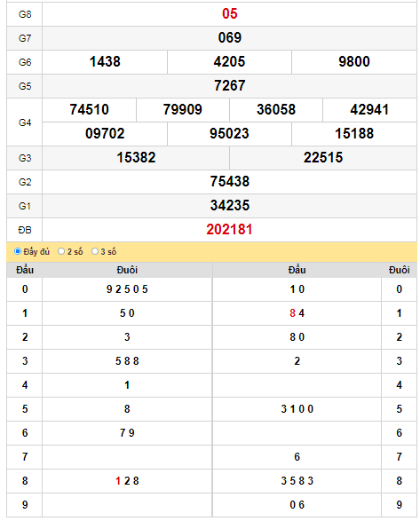Viewport: 420px width, 521px height.
Task: Click G3 number 15382
Action: [136, 157]
